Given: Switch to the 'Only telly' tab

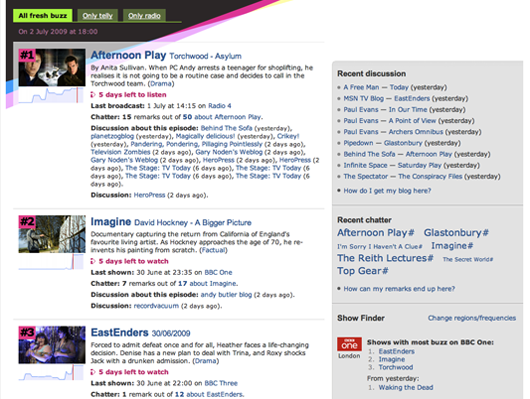Looking at the screenshot, I should 97,16.
